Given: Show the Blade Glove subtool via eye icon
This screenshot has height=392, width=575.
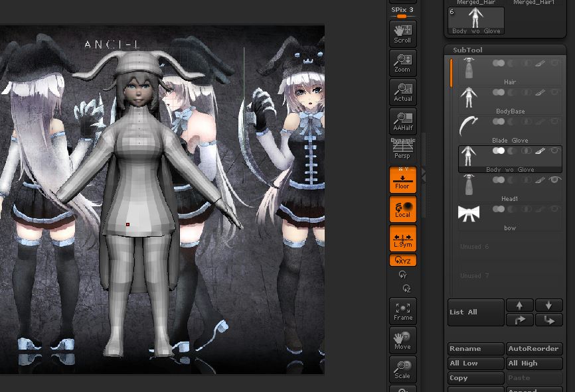Looking at the screenshot, I should click(555, 121).
